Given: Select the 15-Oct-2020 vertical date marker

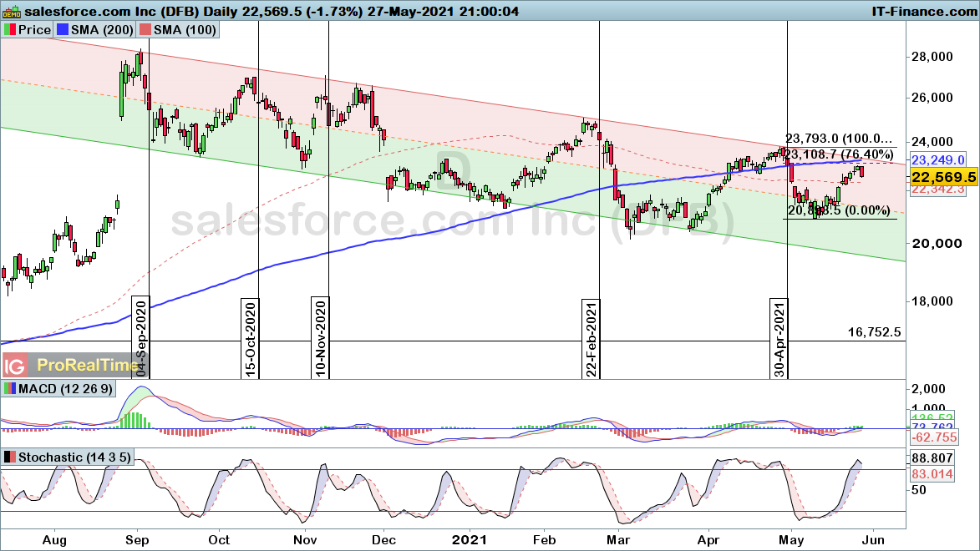Looking at the screenshot, I should click(251, 337).
